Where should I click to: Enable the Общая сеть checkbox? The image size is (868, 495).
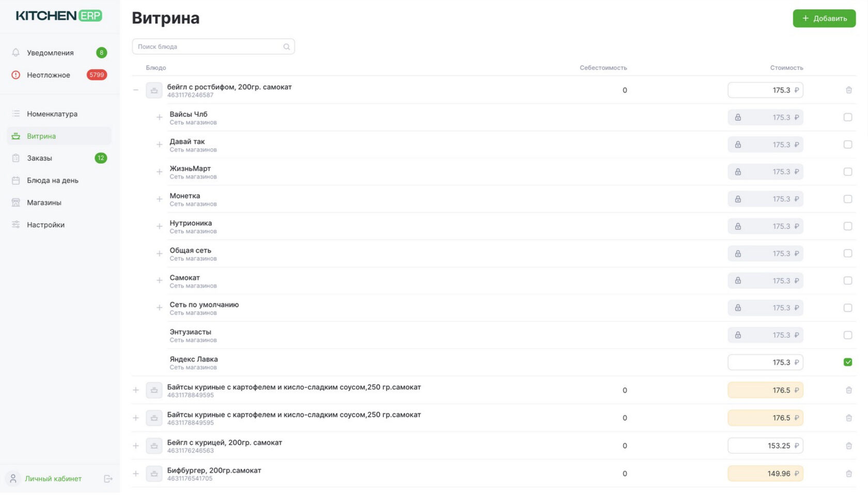coord(847,253)
